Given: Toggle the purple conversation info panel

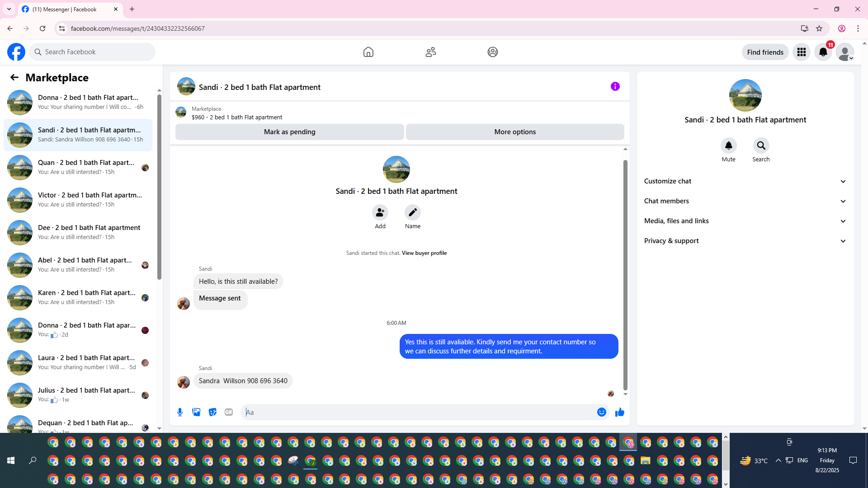Looking at the screenshot, I should click(x=615, y=86).
